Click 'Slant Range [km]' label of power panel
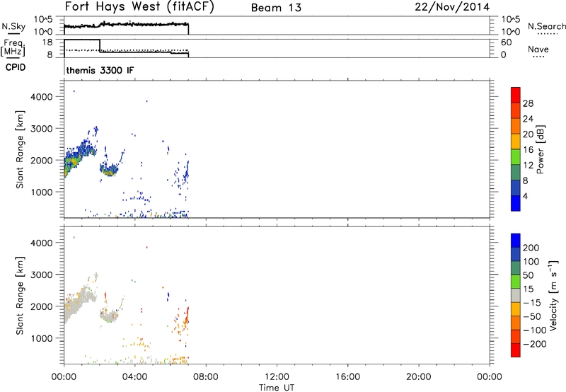This screenshot has height=392, width=566. click(20, 149)
